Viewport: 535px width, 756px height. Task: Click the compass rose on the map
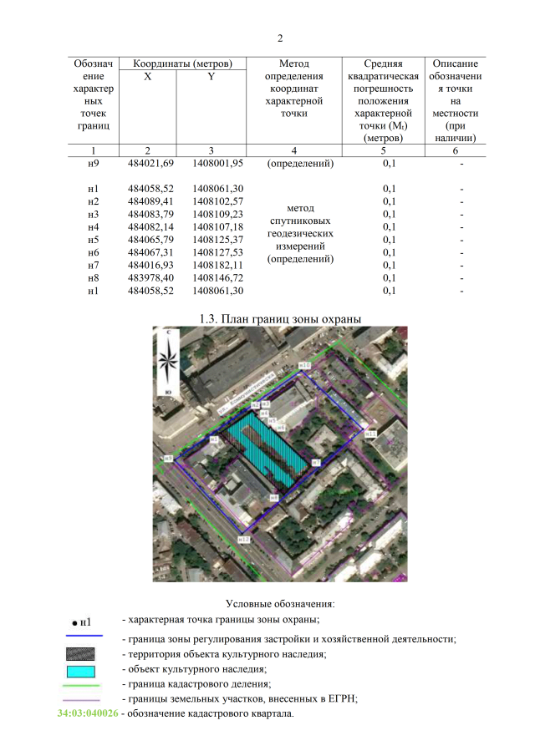click(x=169, y=360)
